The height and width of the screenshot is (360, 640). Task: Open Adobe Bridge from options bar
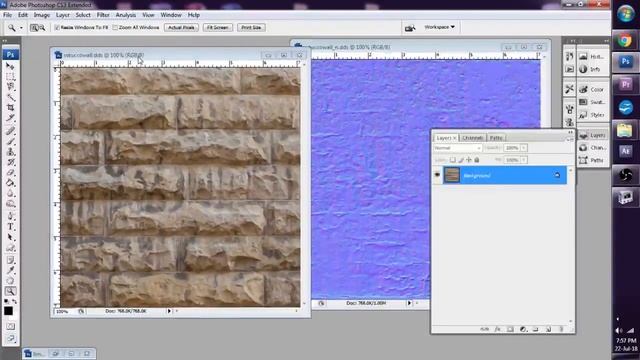pos(410,28)
